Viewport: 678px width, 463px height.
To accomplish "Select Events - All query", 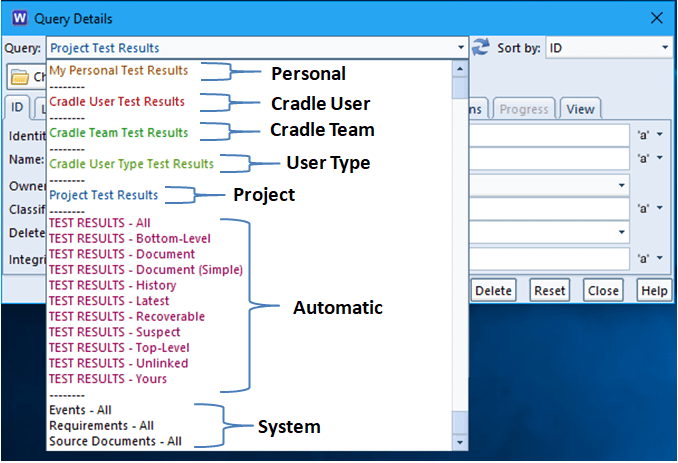I will click(x=80, y=410).
